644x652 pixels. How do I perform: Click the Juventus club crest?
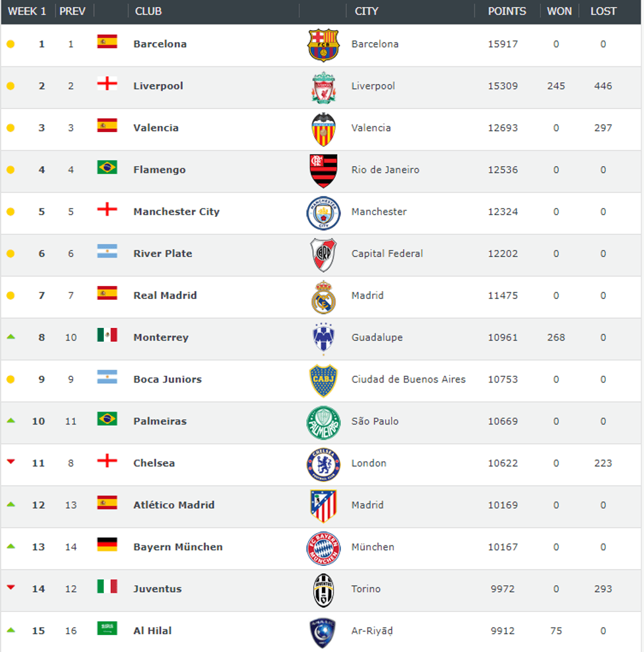coord(323,590)
